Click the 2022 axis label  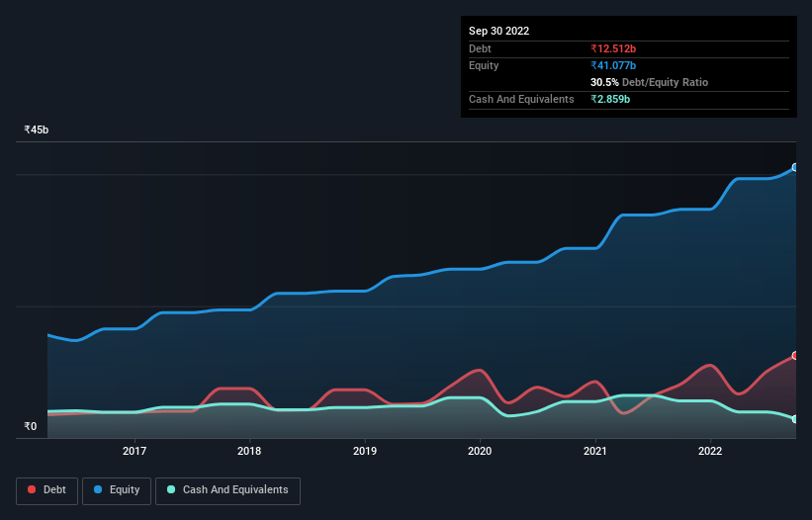[710, 451]
